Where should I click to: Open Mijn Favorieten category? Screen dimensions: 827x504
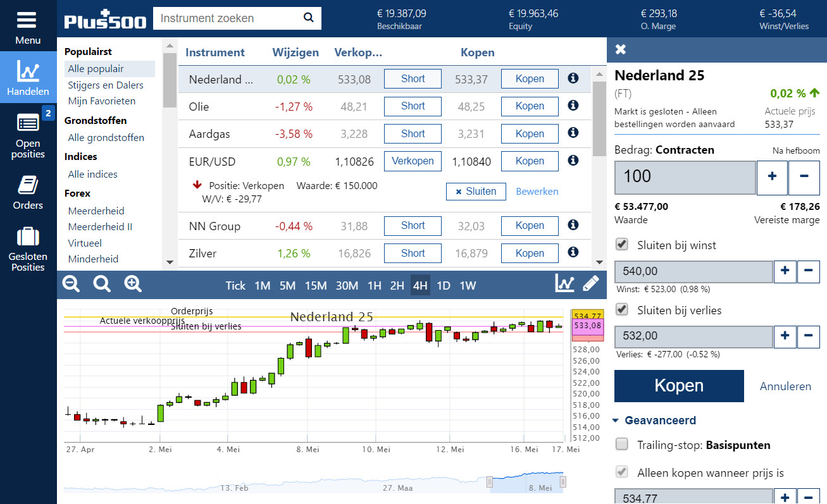pos(102,101)
